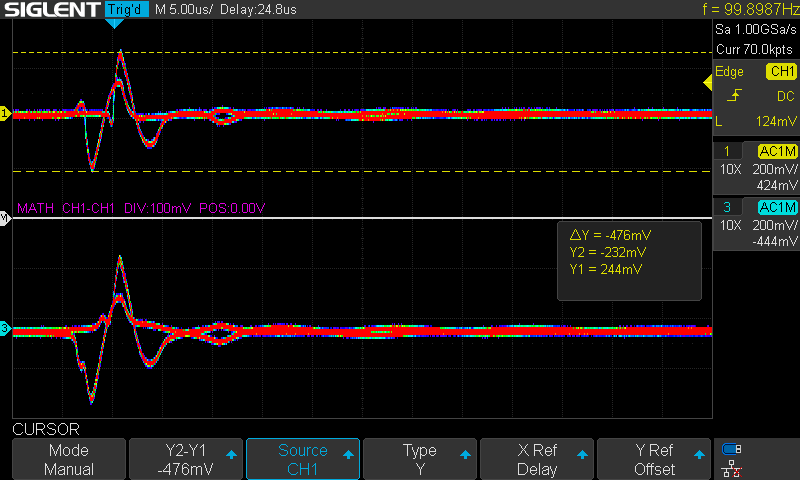Click the channel 1 424mV offset value
The height and width of the screenshot is (480, 800).
[x=777, y=185]
